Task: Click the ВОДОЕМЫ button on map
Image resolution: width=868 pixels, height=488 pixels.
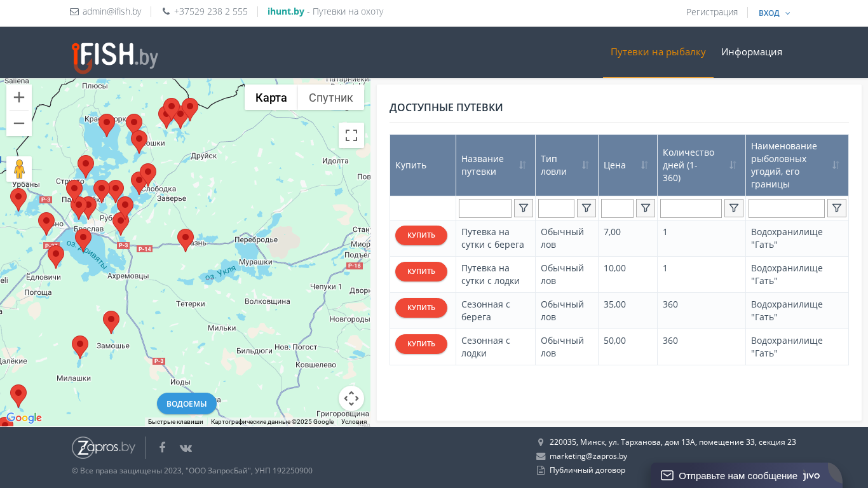Action: pos(187,403)
